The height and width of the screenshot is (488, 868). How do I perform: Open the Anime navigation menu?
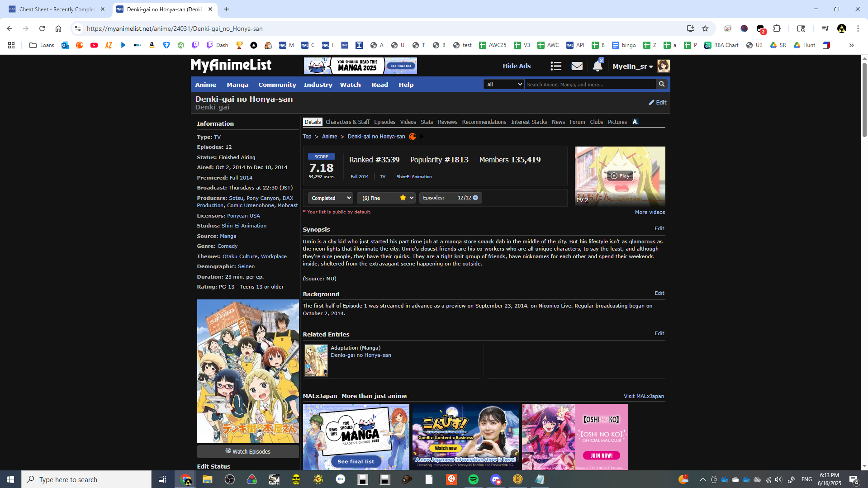206,85
